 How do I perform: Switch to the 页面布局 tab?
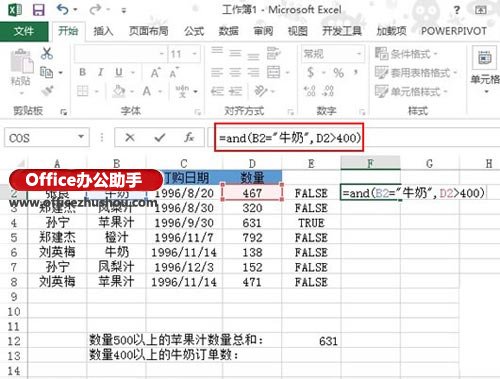[x=149, y=31]
